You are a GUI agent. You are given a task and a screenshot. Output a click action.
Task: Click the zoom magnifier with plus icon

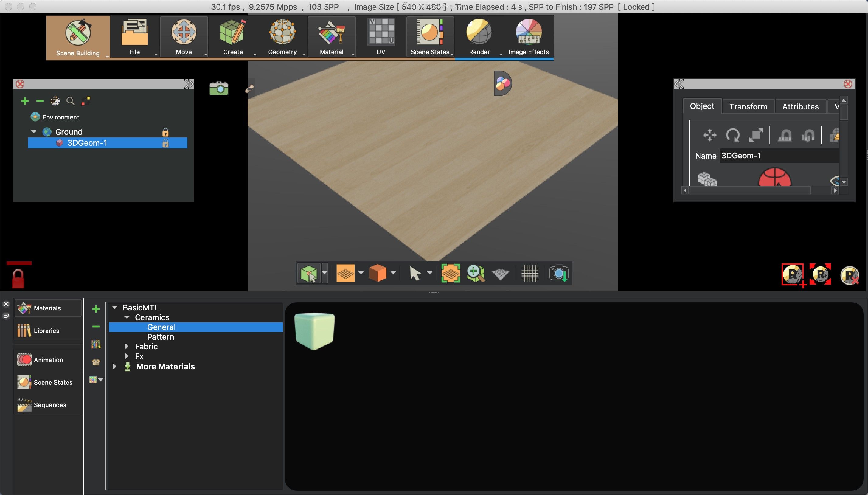476,273
